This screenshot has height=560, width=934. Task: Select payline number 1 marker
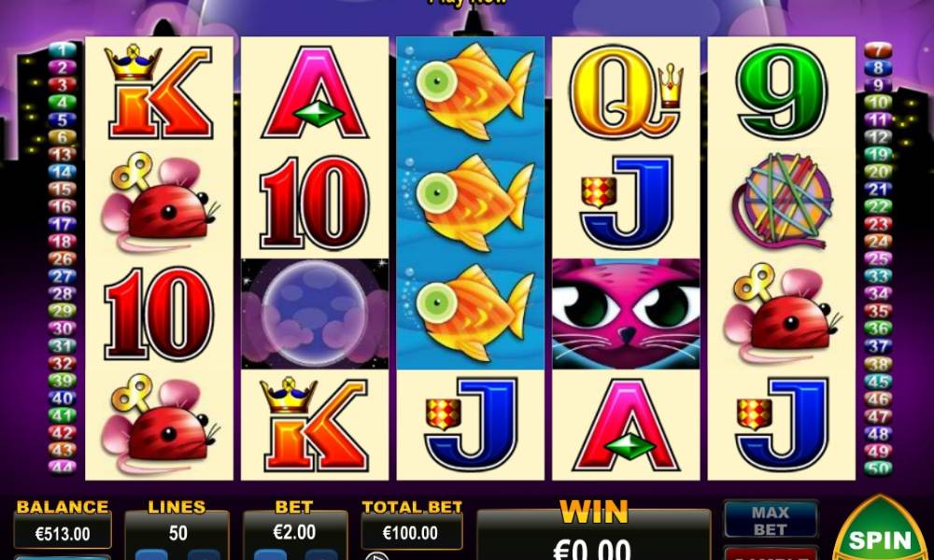coord(62,50)
